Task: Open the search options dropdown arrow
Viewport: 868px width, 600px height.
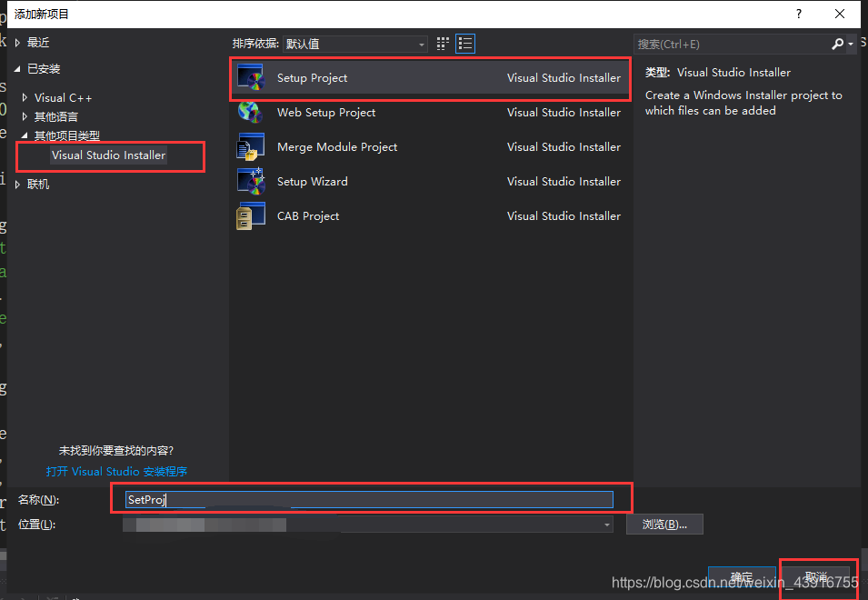Action: [851, 45]
